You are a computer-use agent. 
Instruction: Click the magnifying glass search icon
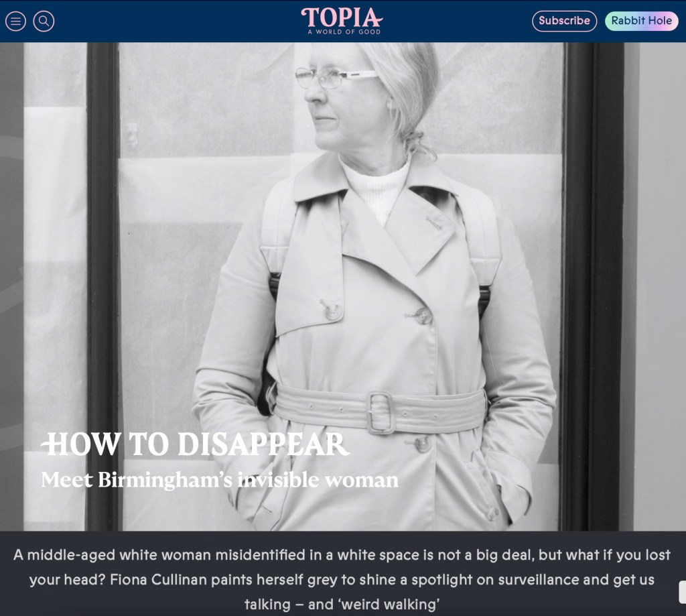coord(44,21)
